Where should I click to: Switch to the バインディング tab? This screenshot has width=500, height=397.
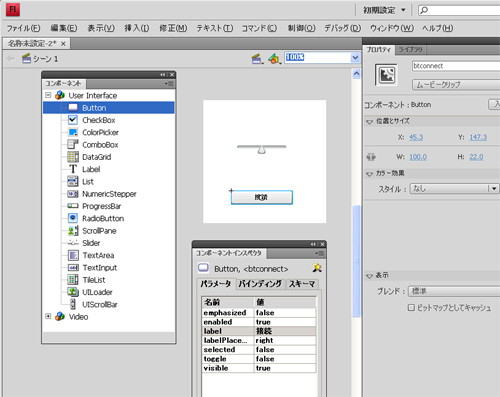point(260,284)
